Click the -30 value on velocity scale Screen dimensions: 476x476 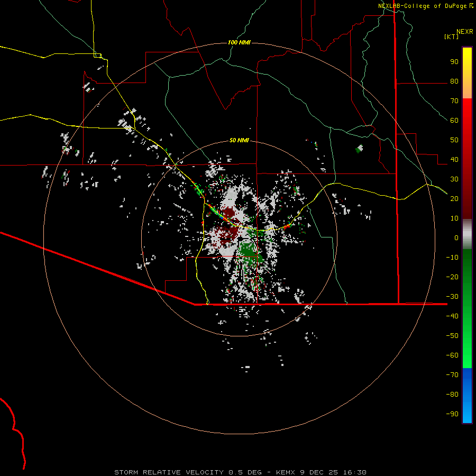452,297
